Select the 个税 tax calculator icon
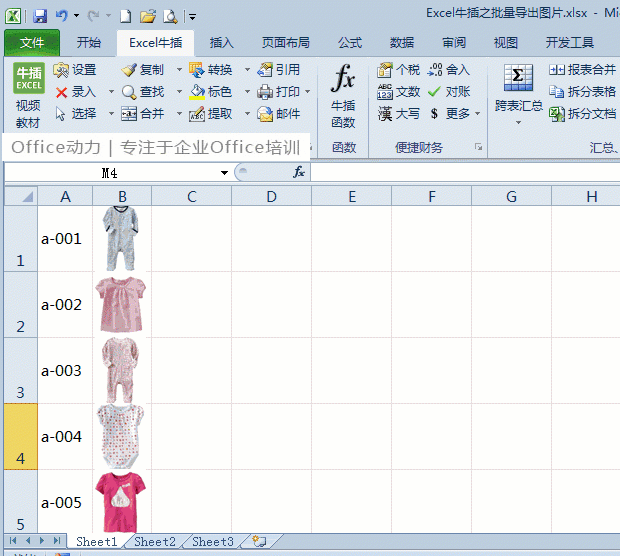 click(x=384, y=70)
